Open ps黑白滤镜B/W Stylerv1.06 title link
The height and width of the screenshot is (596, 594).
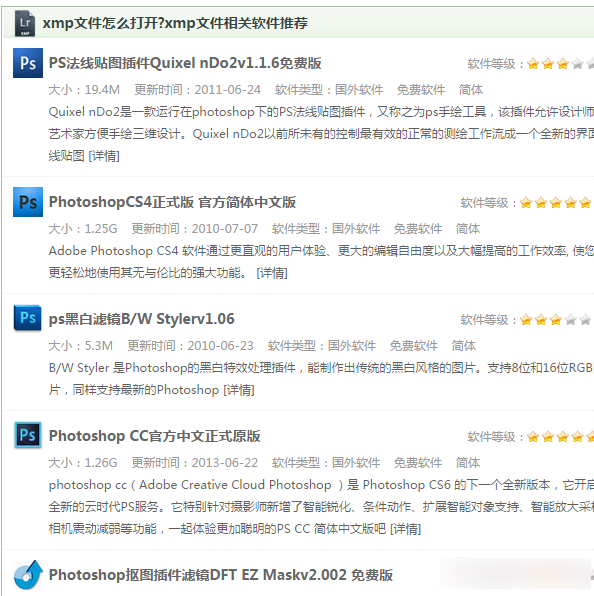pos(141,319)
